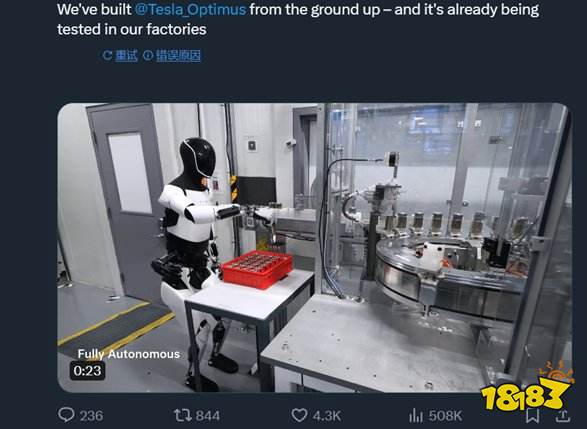Bookmark the post with the bookmark icon

coord(533,416)
